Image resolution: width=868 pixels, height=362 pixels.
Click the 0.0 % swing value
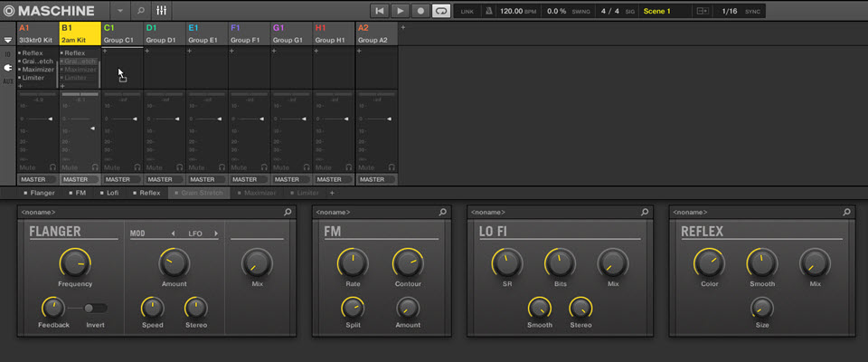(x=558, y=11)
